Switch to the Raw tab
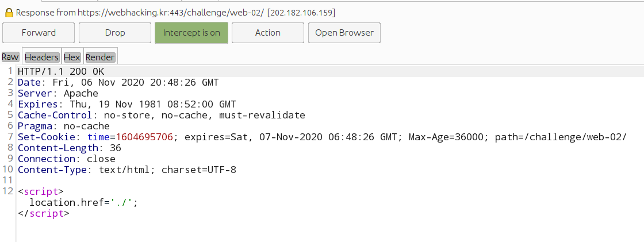 pos(10,57)
